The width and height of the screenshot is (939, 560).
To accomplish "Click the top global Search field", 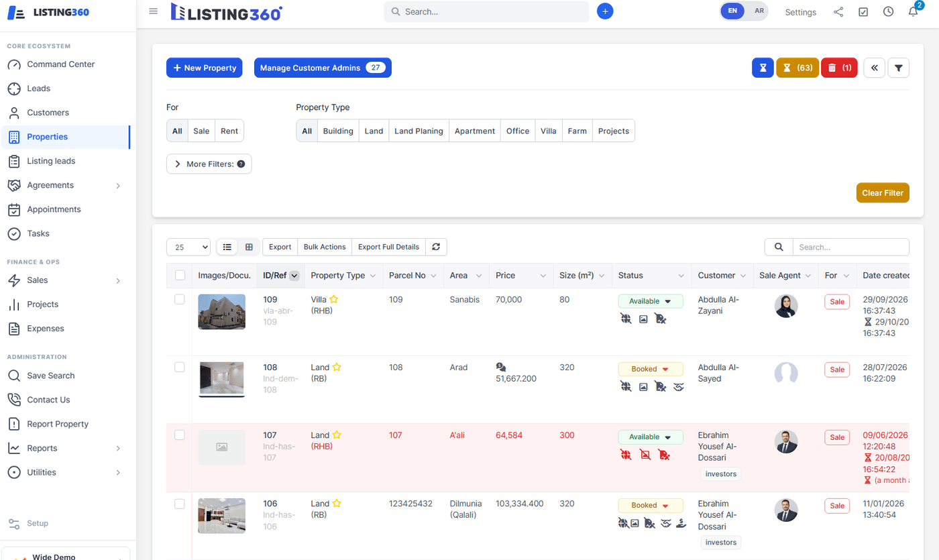I will coord(486,11).
